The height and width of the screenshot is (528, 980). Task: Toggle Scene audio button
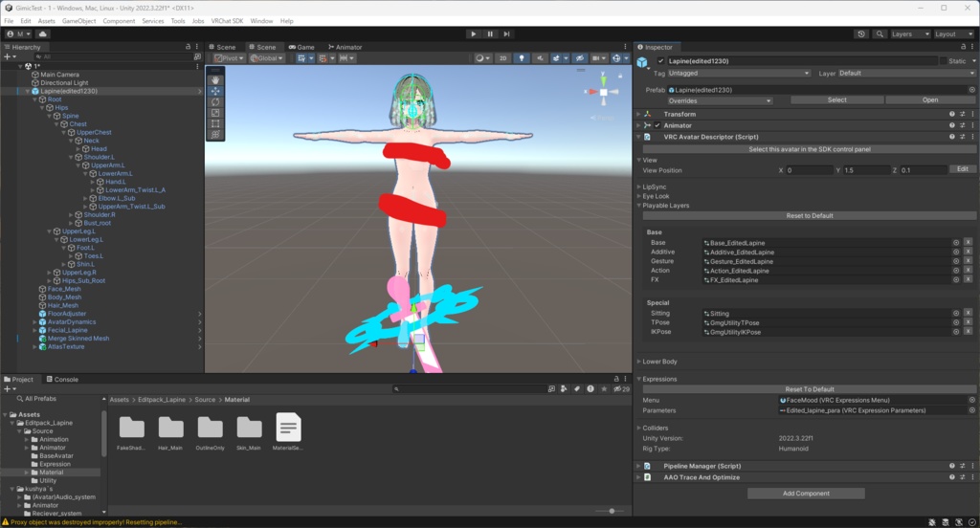(540, 58)
